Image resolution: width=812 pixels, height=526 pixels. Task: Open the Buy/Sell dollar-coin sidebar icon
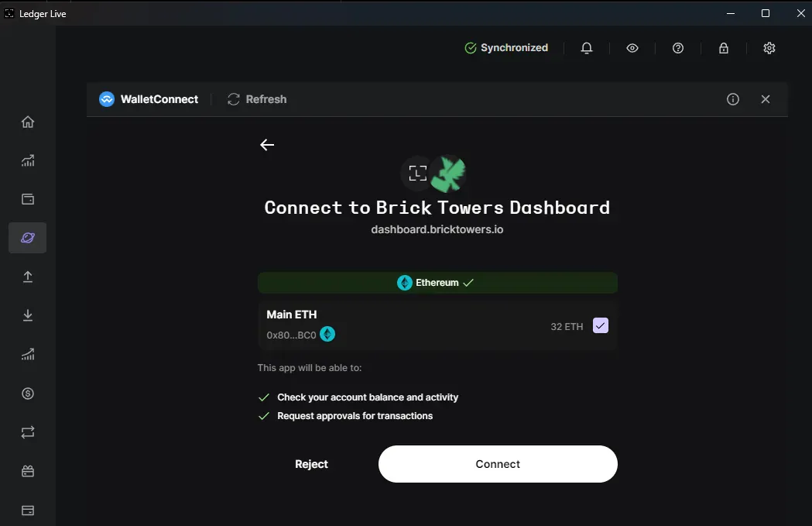click(x=28, y=394)
